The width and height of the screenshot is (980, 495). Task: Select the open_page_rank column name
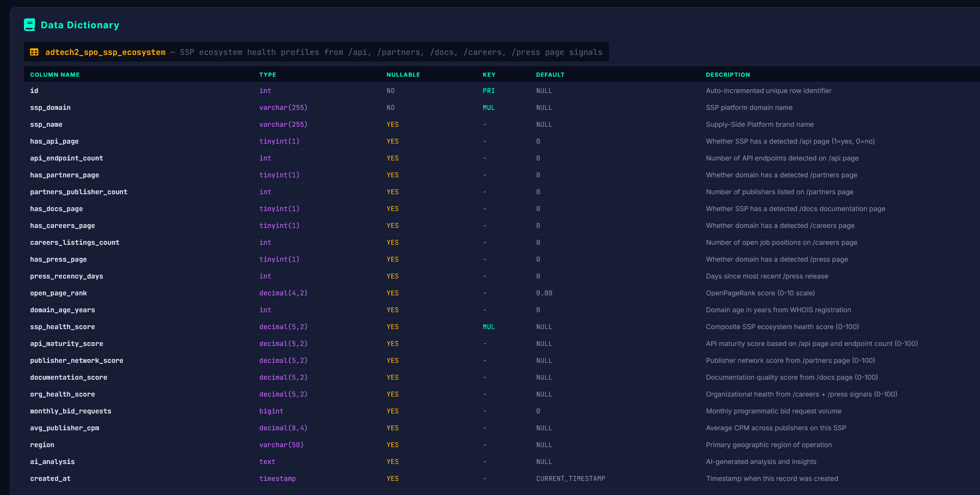pyautogui.click(x=58, y=293)
